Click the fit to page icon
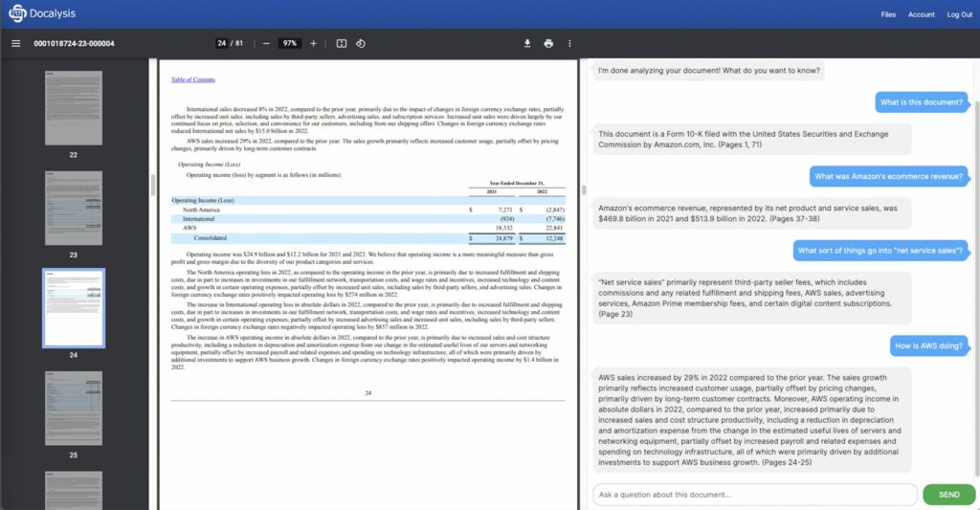Viewport: 980px width, 510px height. (342, 43)
